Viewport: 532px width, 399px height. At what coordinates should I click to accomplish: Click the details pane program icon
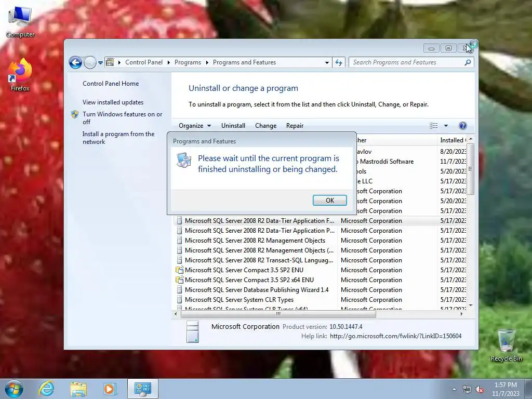(x=192, y=331)
